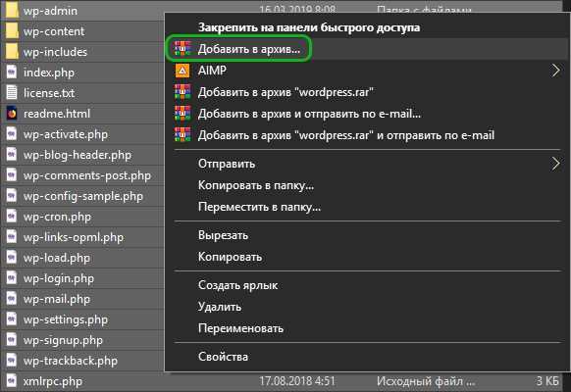Click the 'Исходный файл ...' type cell
Image resolution: width=571 pixels, height=392 pixels.
click(426, 381)
